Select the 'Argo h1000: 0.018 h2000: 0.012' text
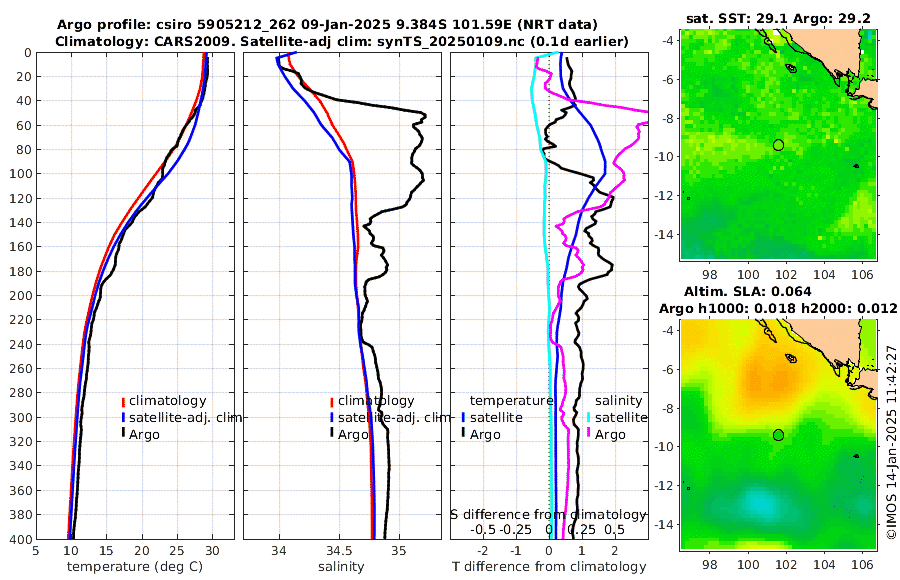The image size is (900, 580). pos(778,308)
